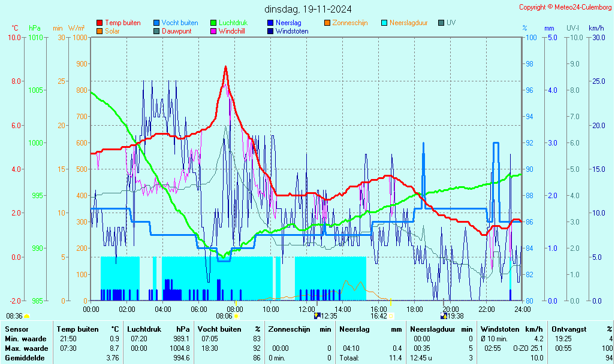Click the blue Vocht buiten legend square
The image size is (615, 364).
156,23
